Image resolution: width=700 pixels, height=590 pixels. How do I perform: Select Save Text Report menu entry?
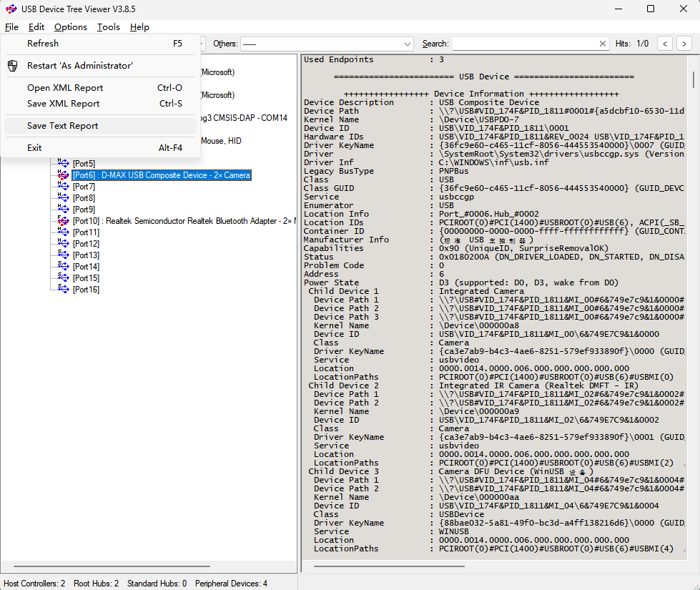[x=63, y=126]
